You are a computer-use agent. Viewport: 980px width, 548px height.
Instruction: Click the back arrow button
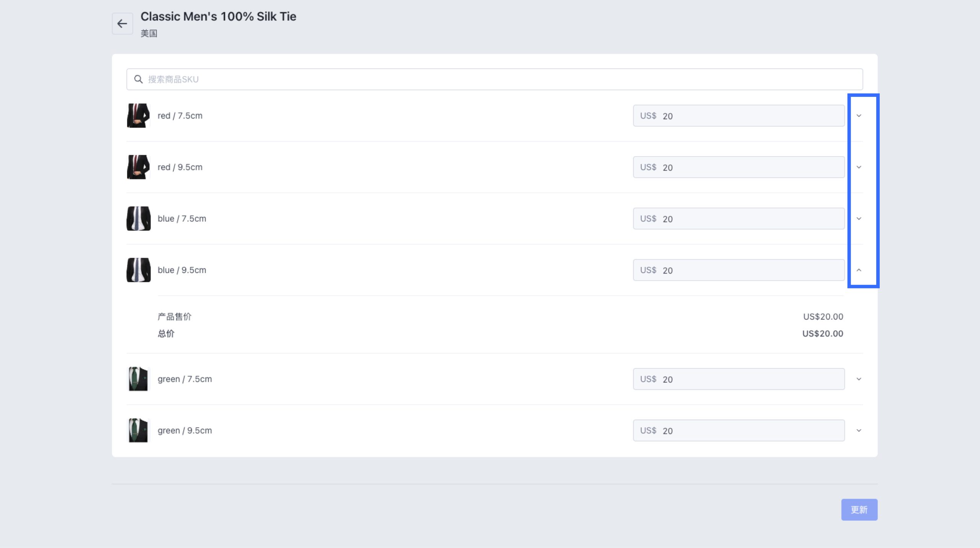click(x=122, y=24)
